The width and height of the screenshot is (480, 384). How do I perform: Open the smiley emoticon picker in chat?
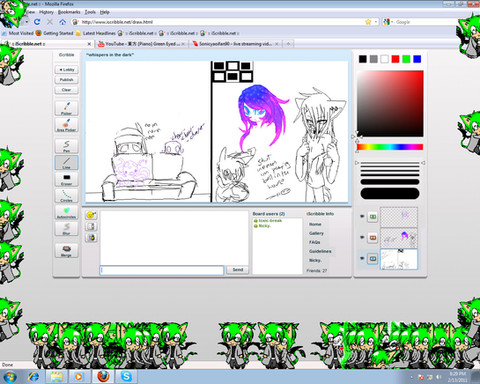90,215
